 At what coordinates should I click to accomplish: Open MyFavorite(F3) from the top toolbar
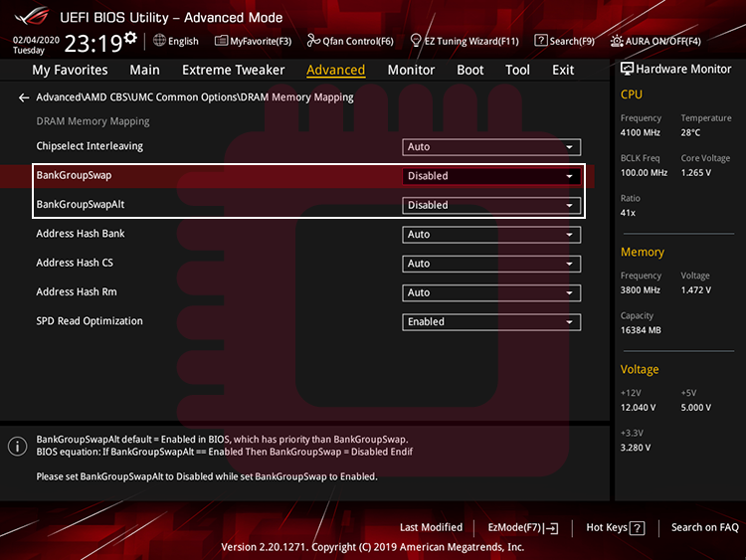tap(253, 41)
